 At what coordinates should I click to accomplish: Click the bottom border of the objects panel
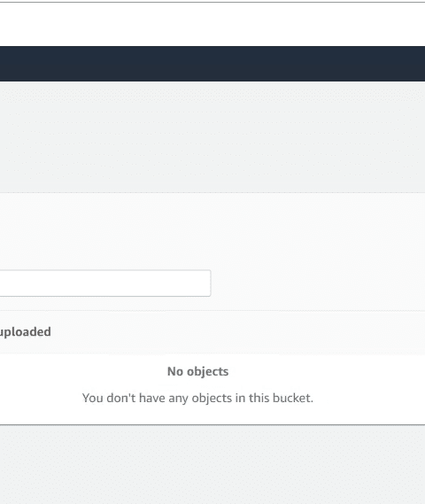coord(212,424)
